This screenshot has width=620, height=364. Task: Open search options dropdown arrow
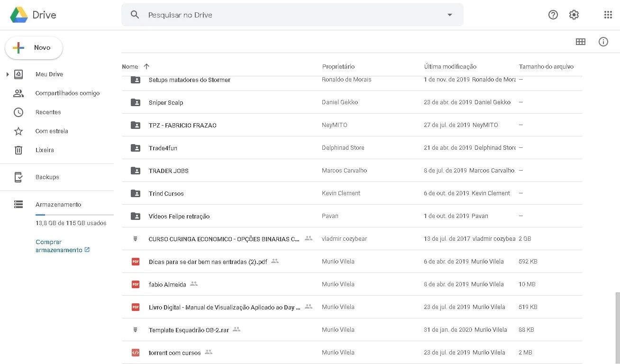coord(450,15)
